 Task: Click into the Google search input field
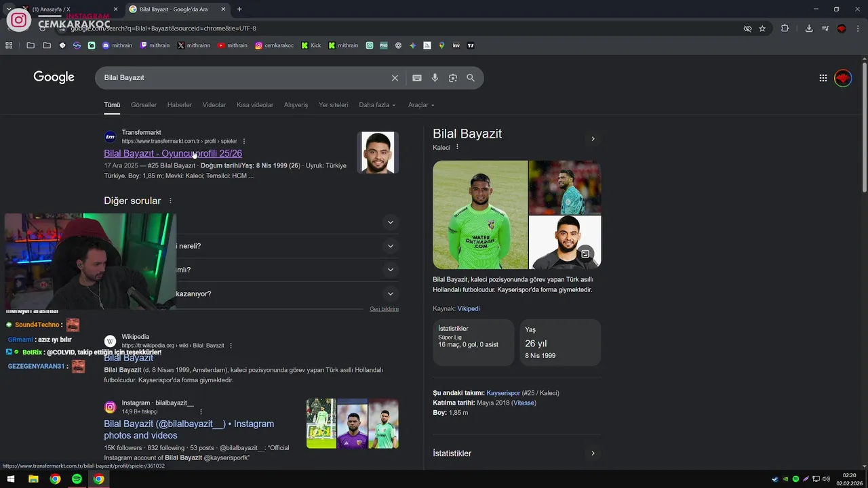point(244,78)
